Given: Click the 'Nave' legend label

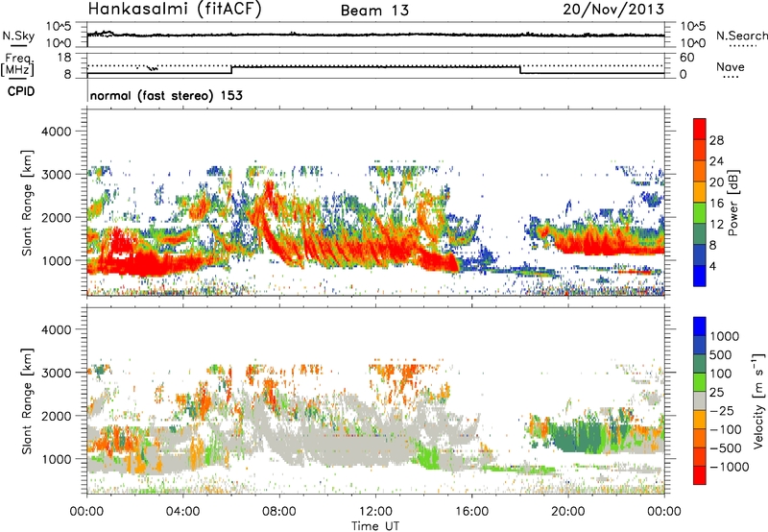Looking at the screenshot, I should [731, 66].
